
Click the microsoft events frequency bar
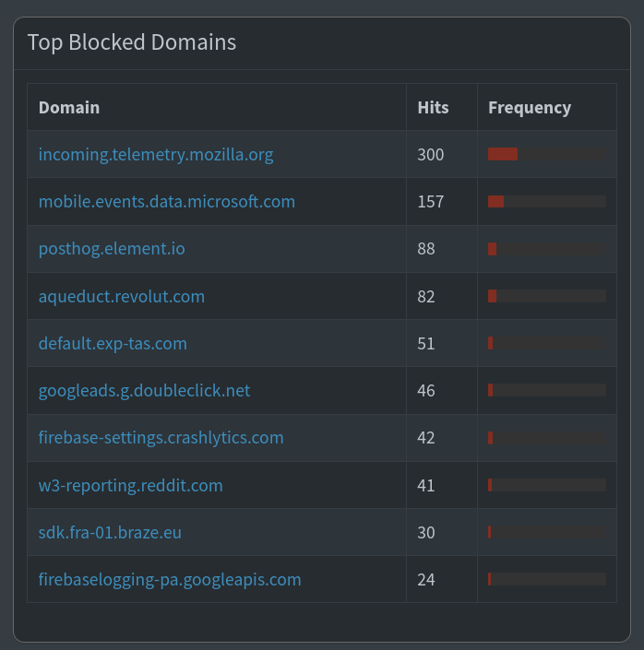point(547,202)
